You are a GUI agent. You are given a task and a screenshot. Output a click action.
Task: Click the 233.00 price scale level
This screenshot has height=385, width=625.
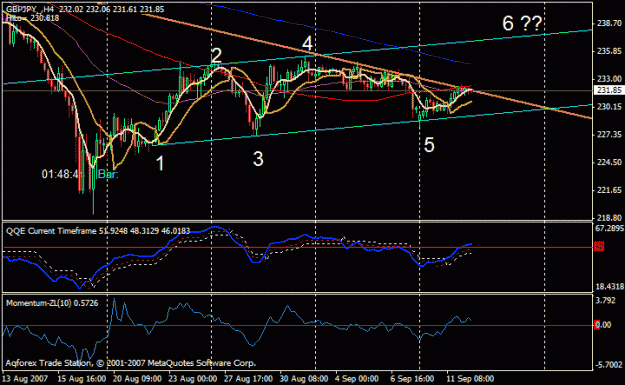coord(609,79)
